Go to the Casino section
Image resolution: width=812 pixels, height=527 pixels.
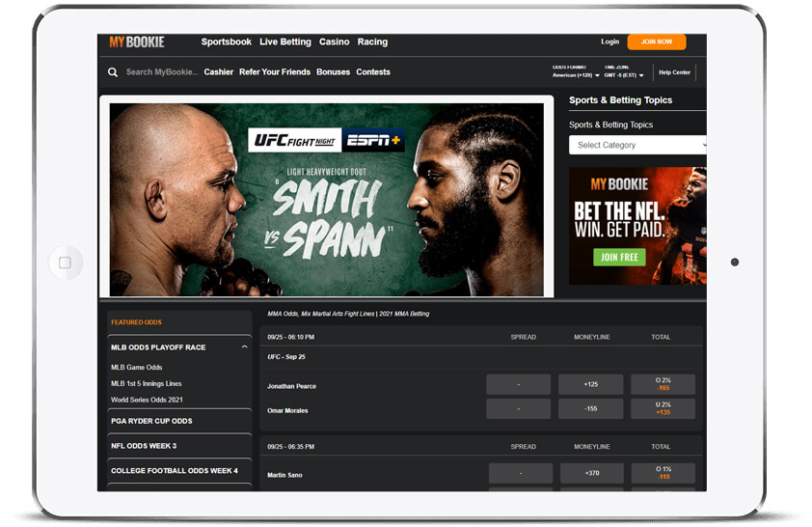(x=334, y=42)
